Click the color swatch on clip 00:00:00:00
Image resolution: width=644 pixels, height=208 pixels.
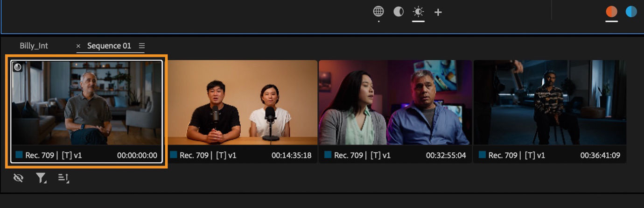19,155
